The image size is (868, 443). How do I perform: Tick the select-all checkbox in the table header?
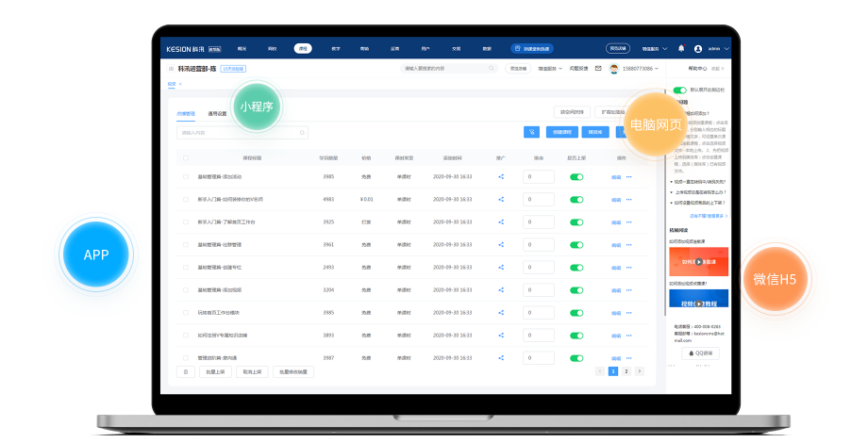click(x=186, y=158)
